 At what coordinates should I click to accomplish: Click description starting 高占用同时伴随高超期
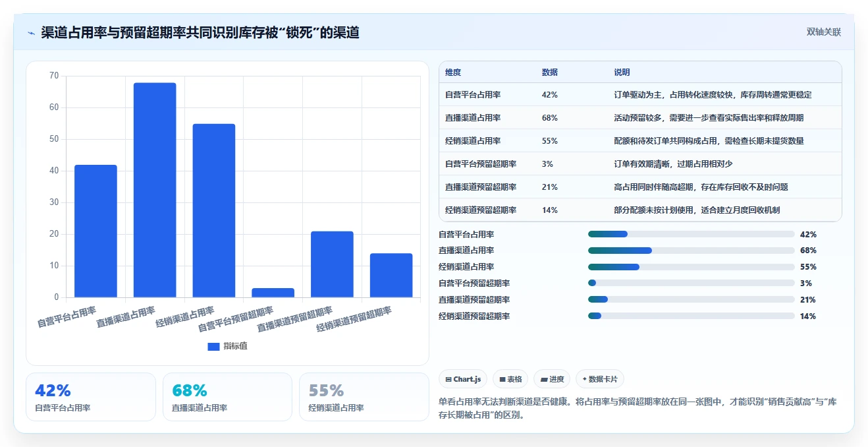coord(701,187)
